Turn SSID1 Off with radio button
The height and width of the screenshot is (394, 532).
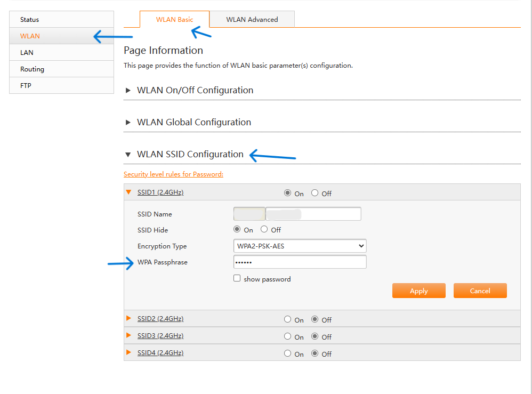tap(315, 193)
